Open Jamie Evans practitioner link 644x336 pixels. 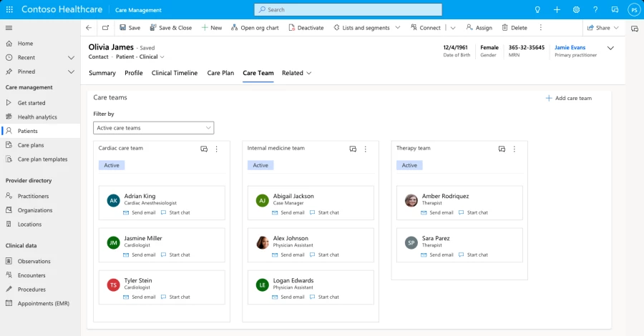(x=570, y=48)
